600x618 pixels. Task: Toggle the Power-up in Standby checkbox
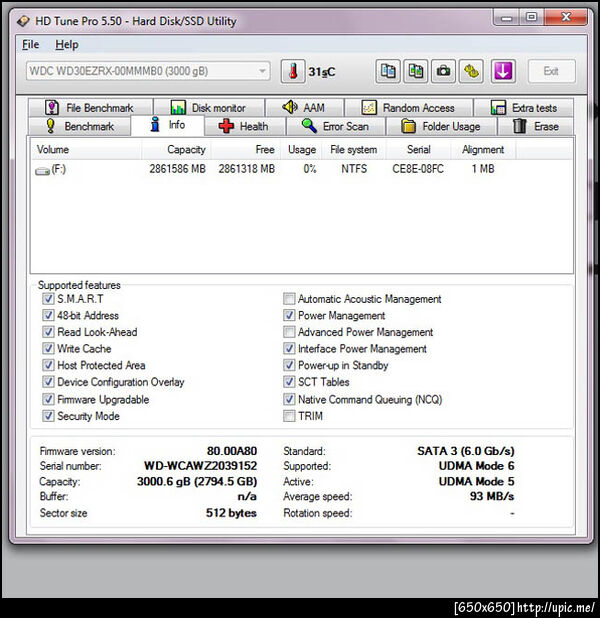pyautogui.click(x=289, y=365)
